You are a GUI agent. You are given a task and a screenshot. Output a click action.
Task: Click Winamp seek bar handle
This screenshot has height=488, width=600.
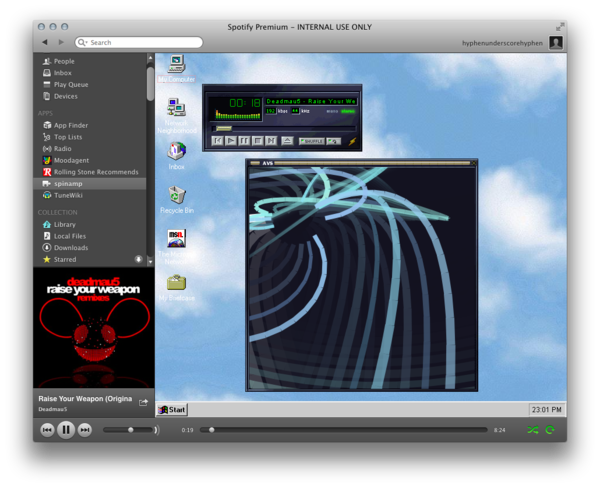coord(224,129)
